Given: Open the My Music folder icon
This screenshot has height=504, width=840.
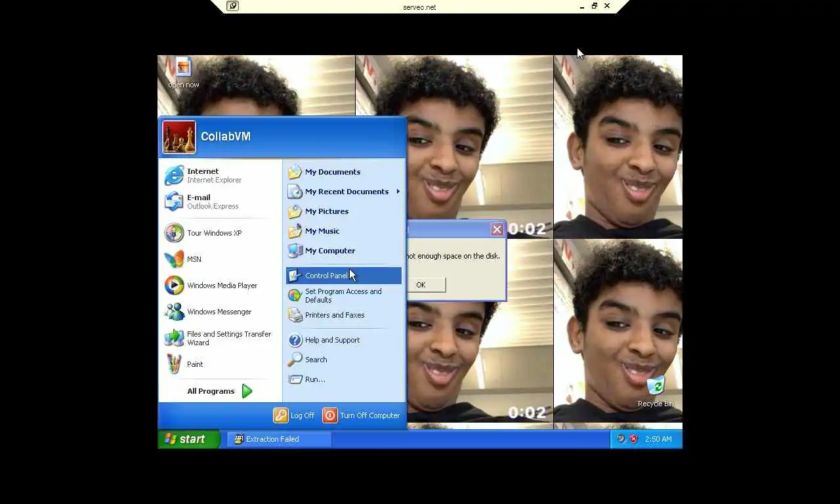Looking at the screenshot, I should [x=295, y=231].
